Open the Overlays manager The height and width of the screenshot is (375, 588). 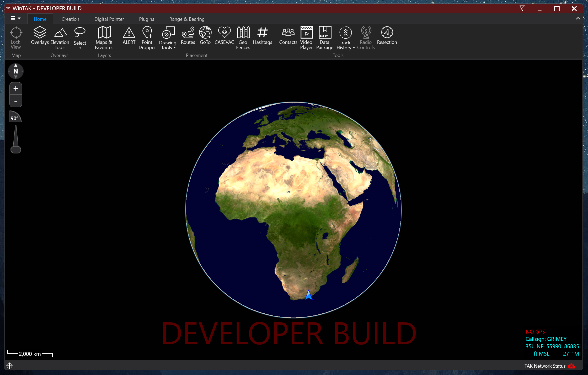[x=40, y=36]
